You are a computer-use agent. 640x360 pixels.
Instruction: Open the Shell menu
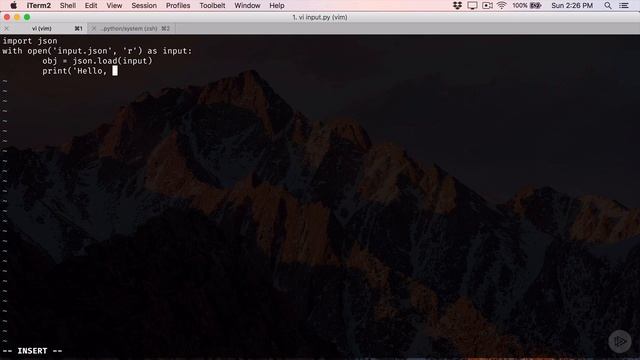[x=68, y=5]
